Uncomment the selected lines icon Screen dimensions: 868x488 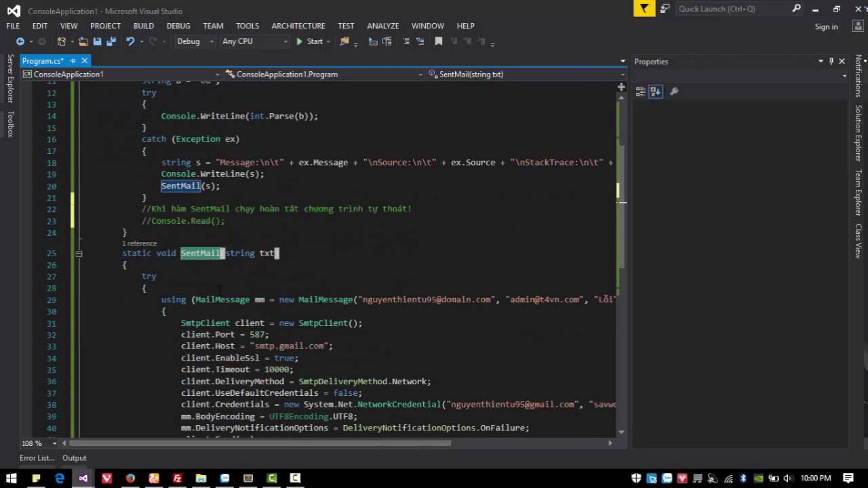pyautogui.click(x=420, y=41)
